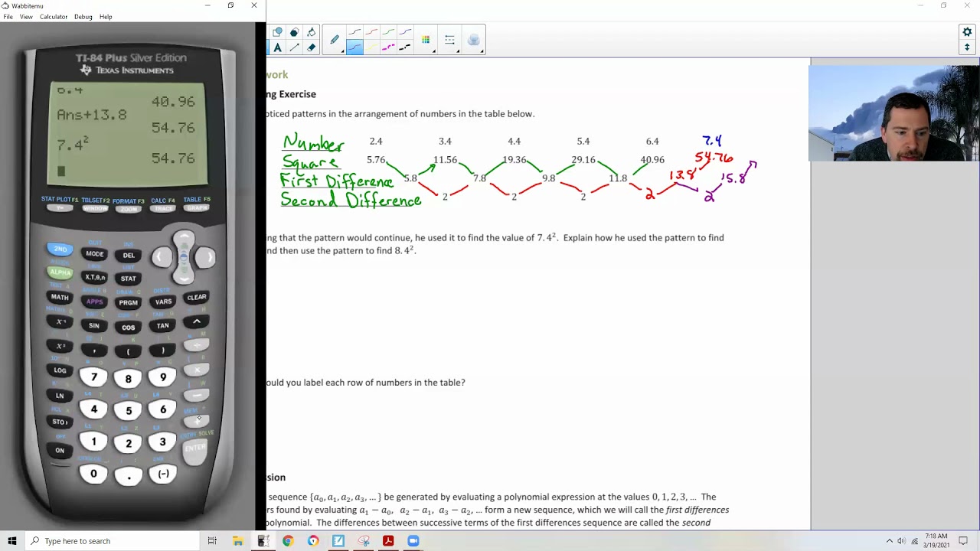Open the transparency setting

pyautogui.click(x=473, y=40)
